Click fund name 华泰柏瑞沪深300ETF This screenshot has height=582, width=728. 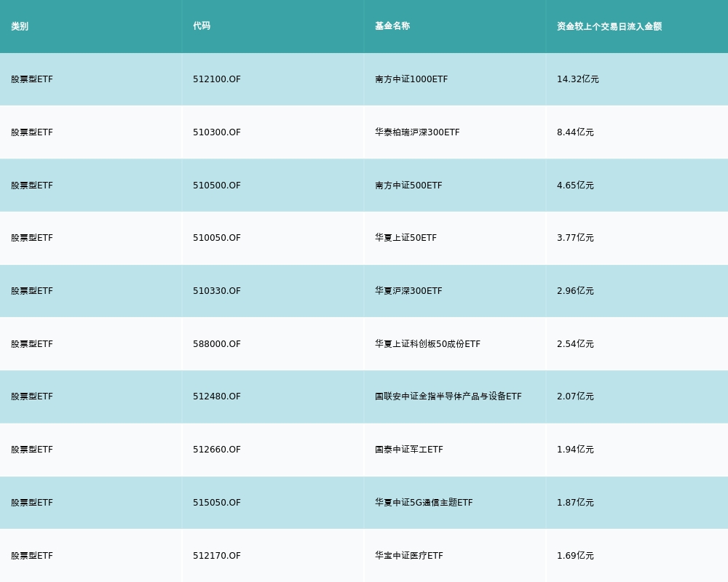click(417, 132)
